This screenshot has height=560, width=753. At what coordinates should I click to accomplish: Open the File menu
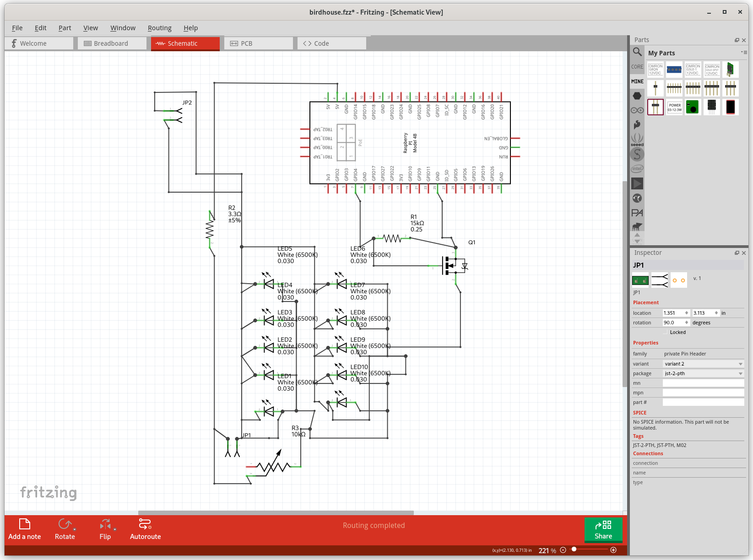point(17,28)
